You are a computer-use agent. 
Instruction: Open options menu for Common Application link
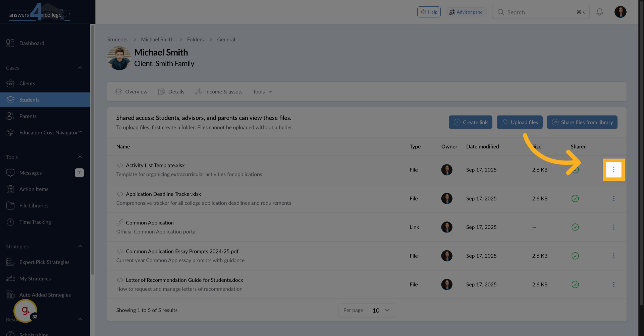pyautogui.click(x=613, y=227)
